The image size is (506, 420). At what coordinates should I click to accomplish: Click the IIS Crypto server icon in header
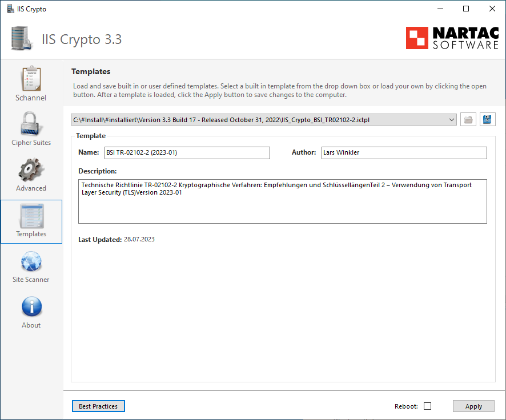coord(22,38)
